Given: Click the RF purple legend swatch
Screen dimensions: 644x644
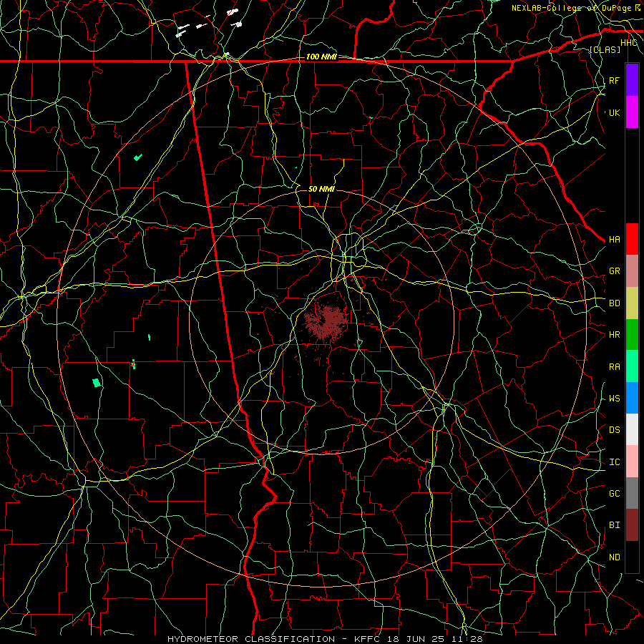Looking at the screenshot, I should point(632,80).
